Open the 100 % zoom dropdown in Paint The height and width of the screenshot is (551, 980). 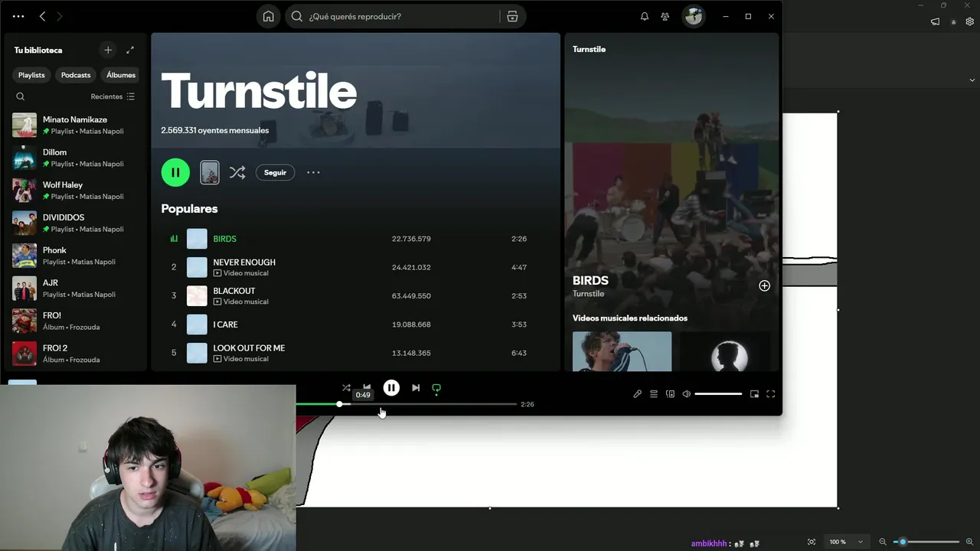(x=847, y=542)
